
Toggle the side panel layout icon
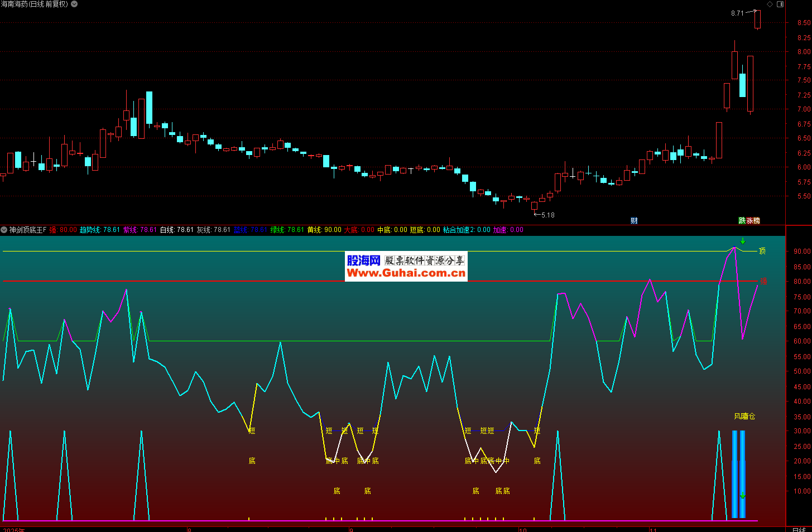click(780, 4)
